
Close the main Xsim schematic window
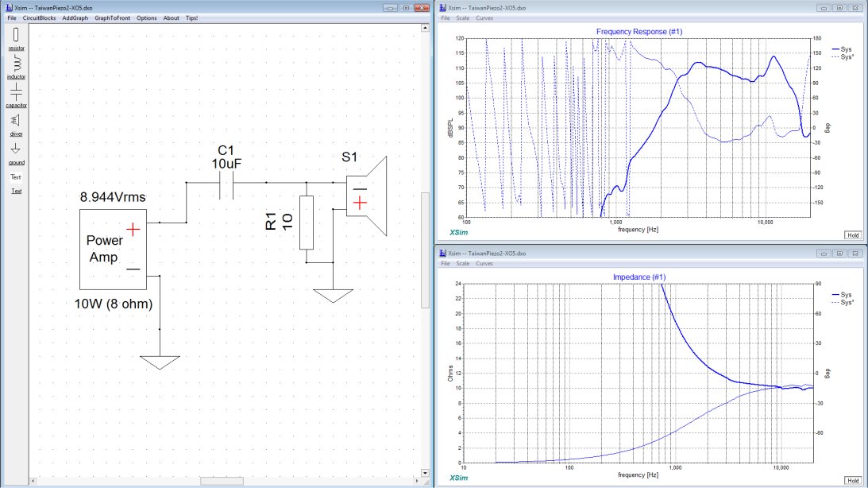point(422,8)
